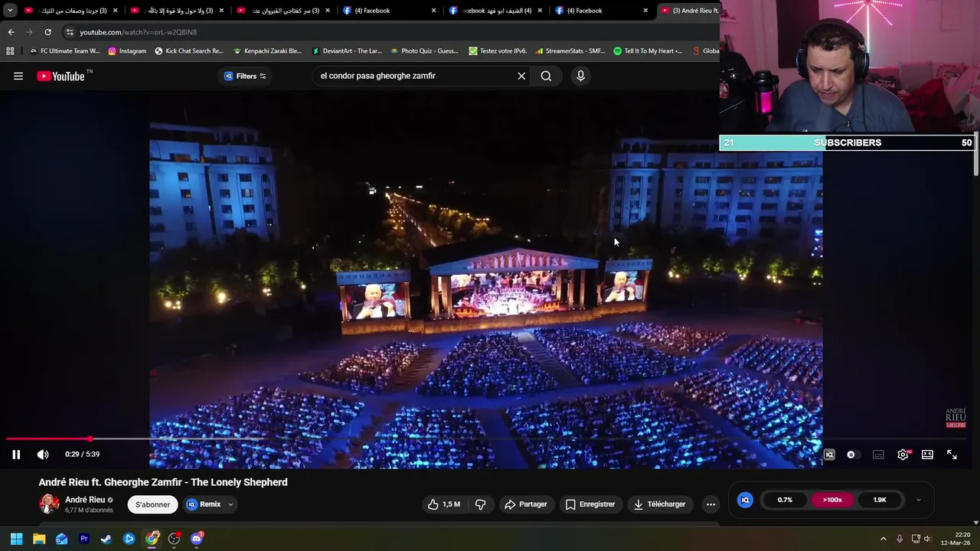Dislike the video with thumbs down
The image size is (980, 551).
pyautogui.click(x=481, y=504)
